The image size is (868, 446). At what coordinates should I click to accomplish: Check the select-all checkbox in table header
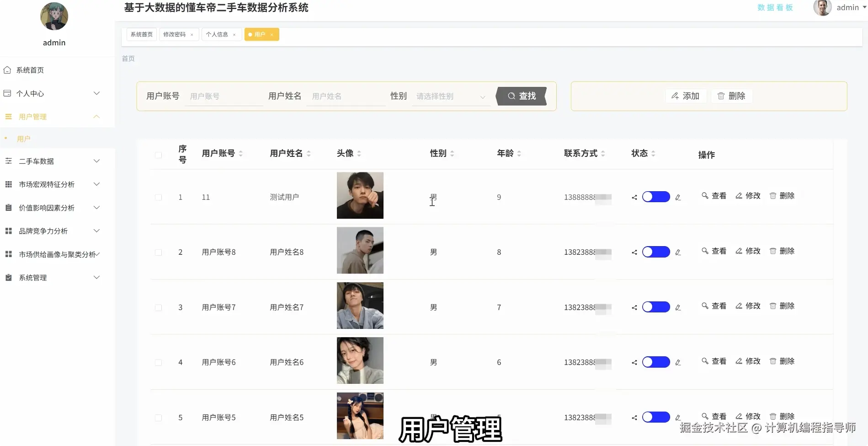(x=158, y=155)
